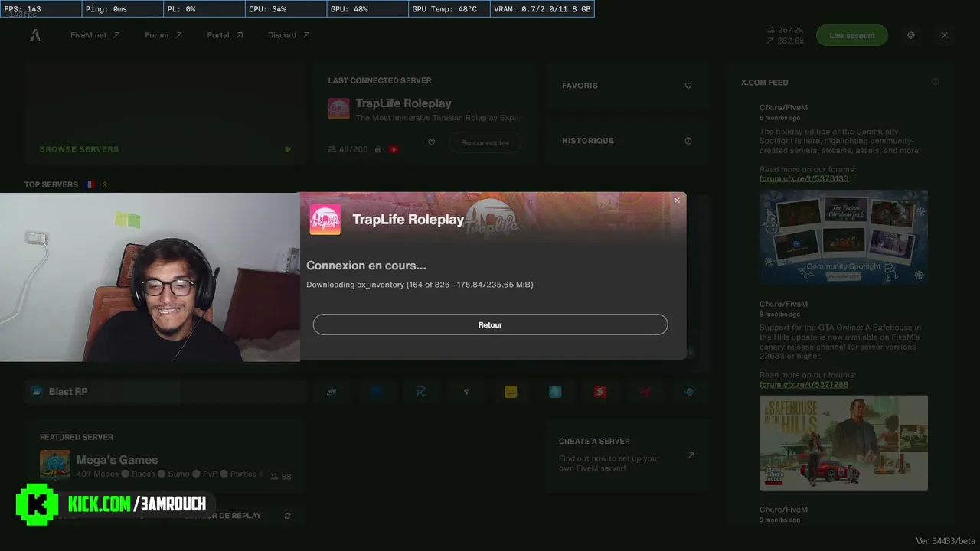Open the Discord link in the top bar
This screenshot has width=980, height=551.
(289, 35)
